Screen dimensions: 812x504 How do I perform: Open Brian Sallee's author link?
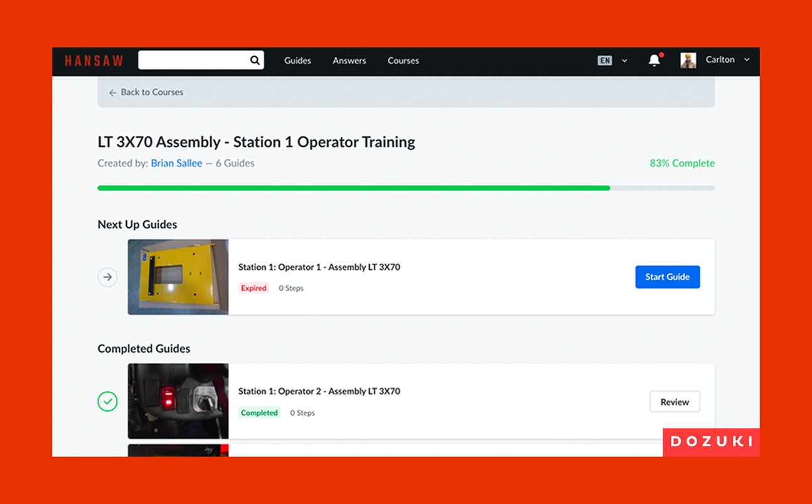tap(176, 163)
